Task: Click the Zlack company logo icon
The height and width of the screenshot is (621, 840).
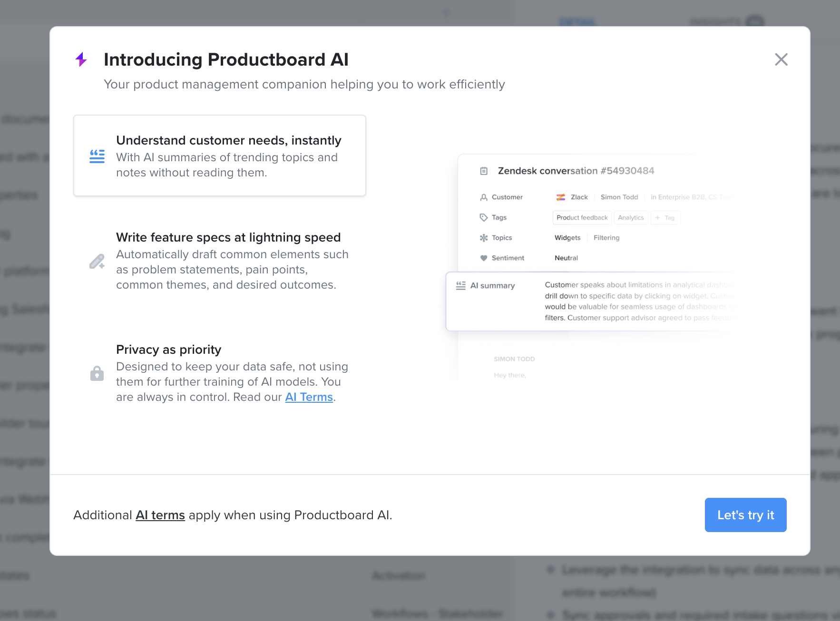Action: pyautogui.click(x=561, y=197)
